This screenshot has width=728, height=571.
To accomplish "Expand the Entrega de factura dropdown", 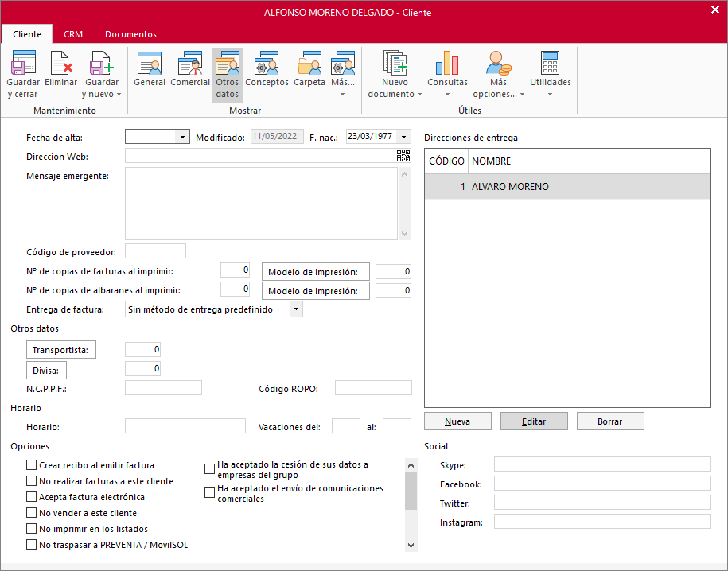I will pos(296,309).
